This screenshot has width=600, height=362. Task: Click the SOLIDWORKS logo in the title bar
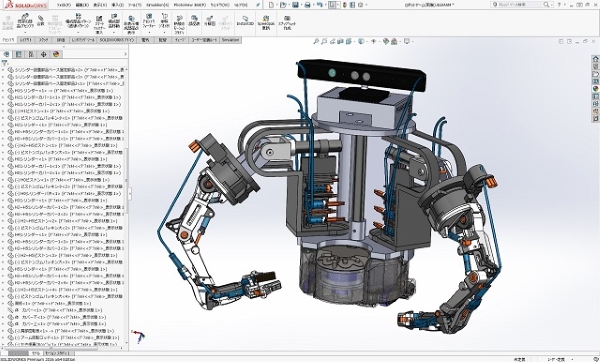pyautogui.click(x=26, y=5)
